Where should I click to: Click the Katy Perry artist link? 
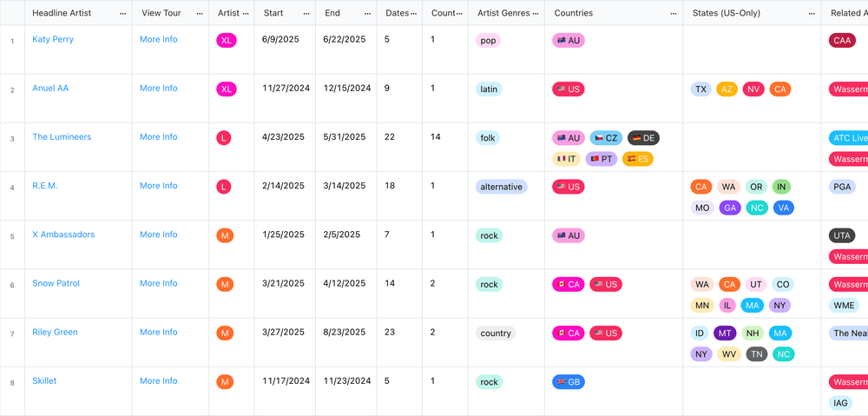coord(53,39)
